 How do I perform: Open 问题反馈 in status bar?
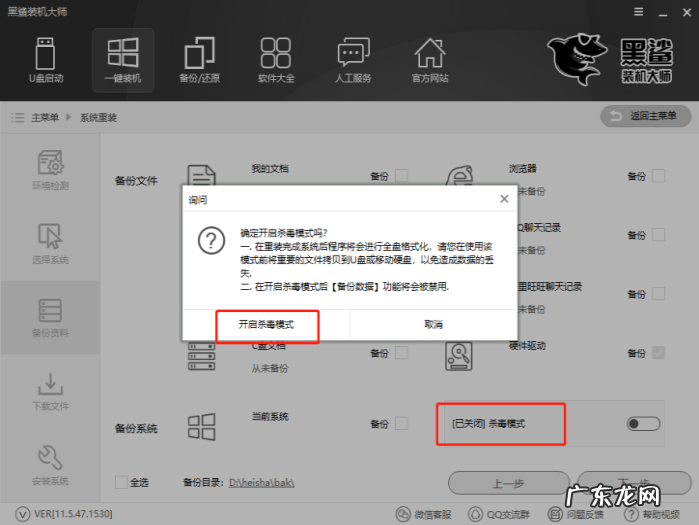[576, 514]
